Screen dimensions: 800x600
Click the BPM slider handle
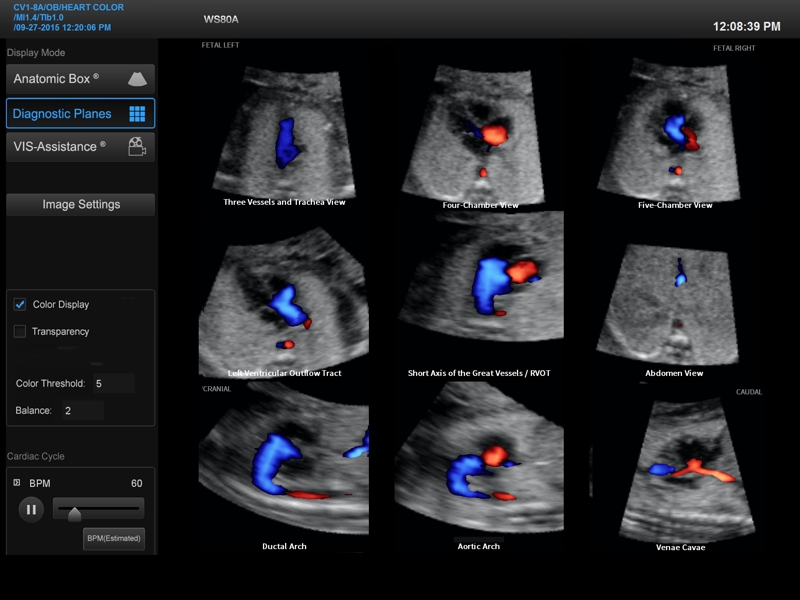[74, 514]
